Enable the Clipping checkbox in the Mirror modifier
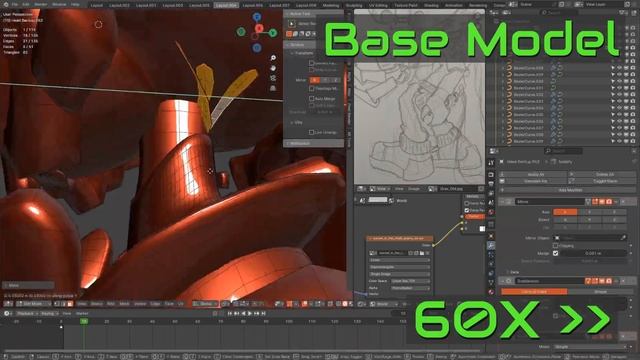The height and width of the screenshot is (360, 640). click(556, 246)
